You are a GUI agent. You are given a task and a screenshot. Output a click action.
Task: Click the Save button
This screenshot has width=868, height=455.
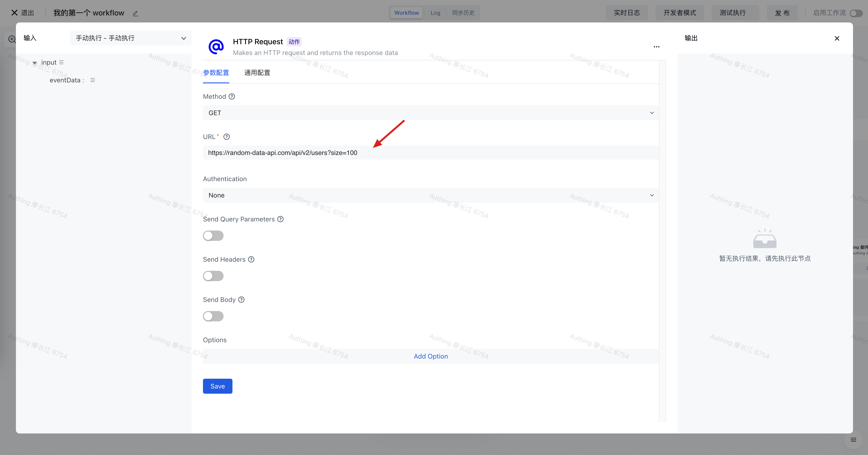click(x=217, y=386)
